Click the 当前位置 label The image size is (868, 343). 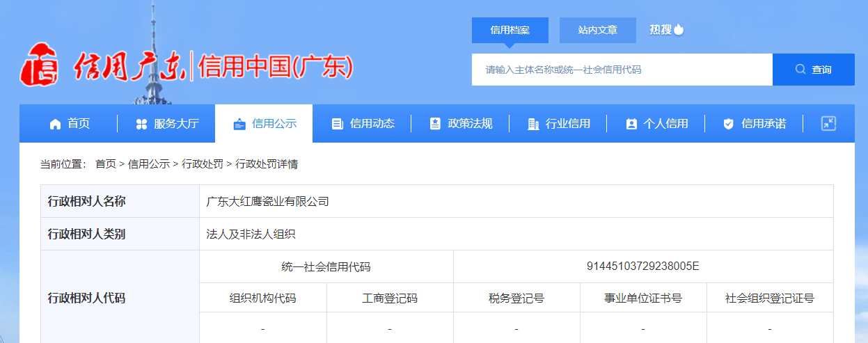[x=63, y=164]
